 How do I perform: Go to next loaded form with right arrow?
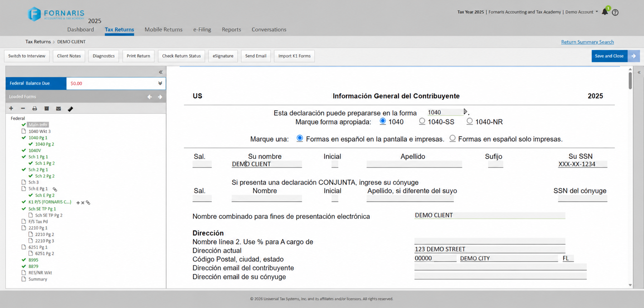[x=160, y=97]
